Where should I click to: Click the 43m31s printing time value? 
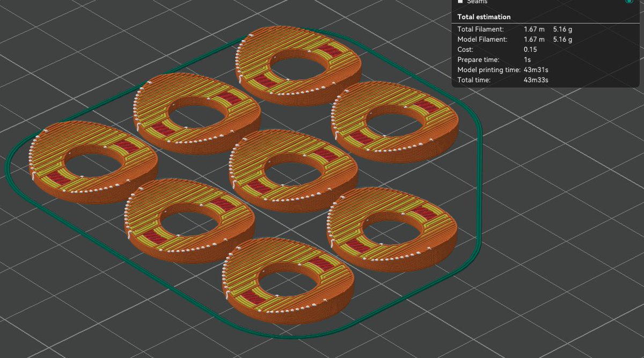point(536,70)
